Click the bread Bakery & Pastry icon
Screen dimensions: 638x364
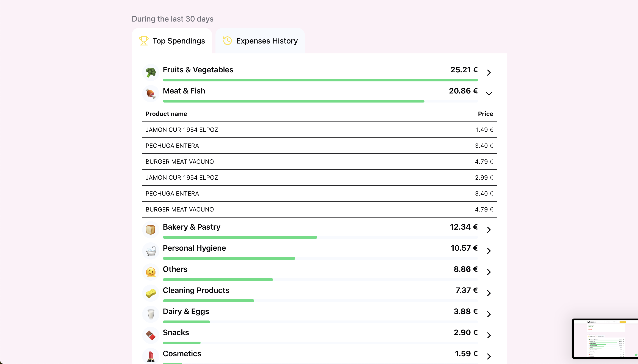[x=151, y=230]
